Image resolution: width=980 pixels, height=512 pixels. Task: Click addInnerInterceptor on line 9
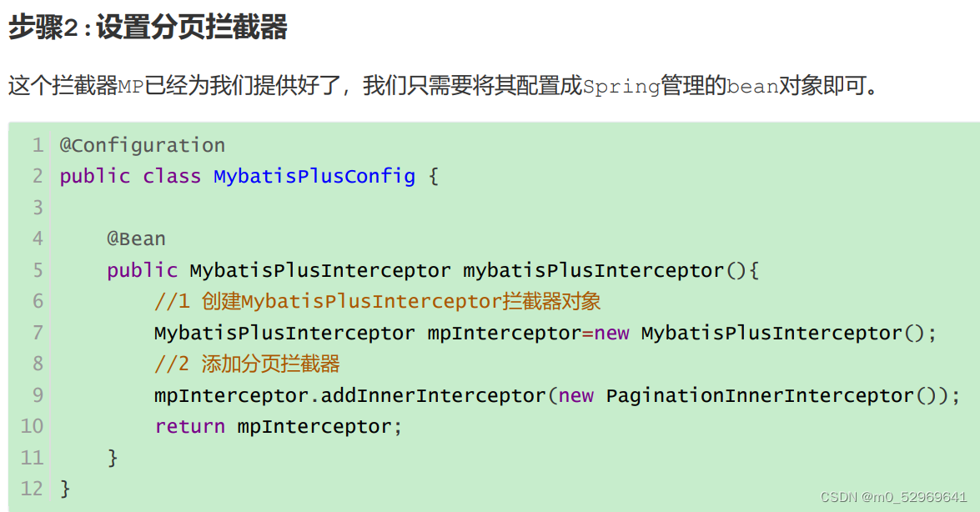pos(433,395)
